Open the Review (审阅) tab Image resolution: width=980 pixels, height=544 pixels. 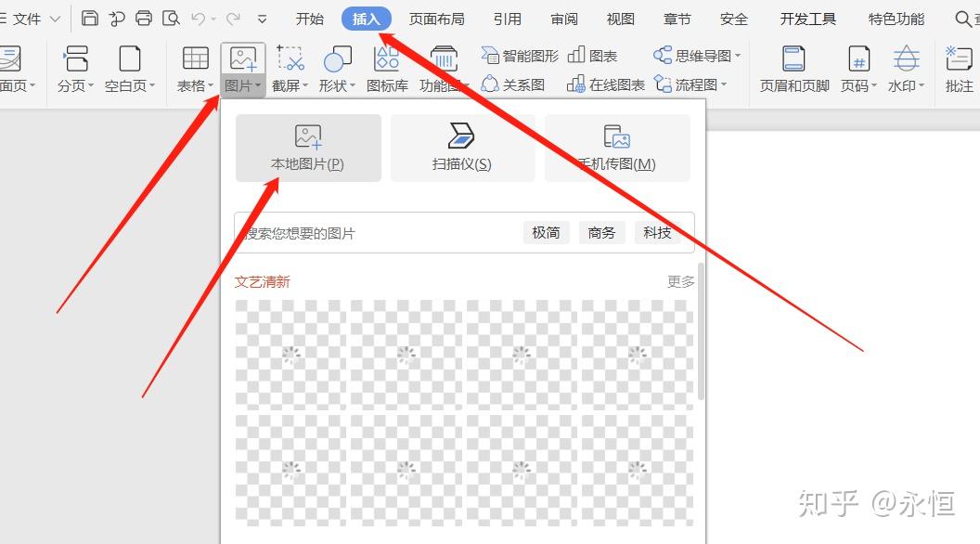point(563,19)
